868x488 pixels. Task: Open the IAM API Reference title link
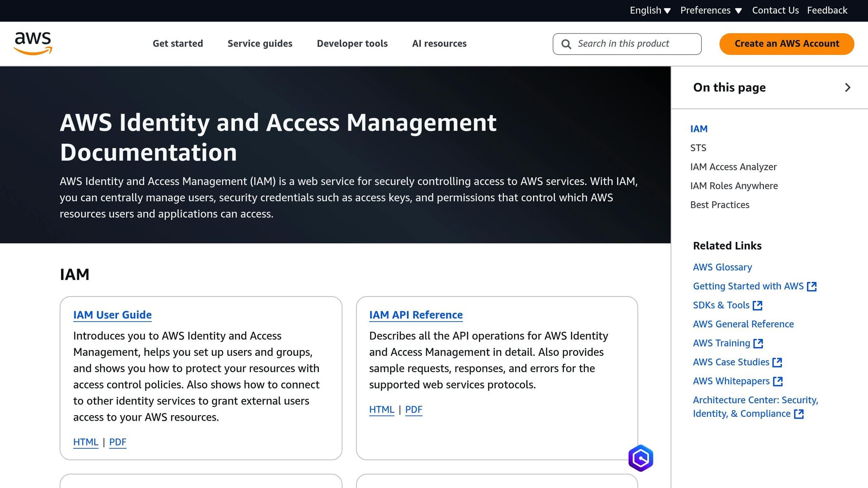(x=416, y=315)
